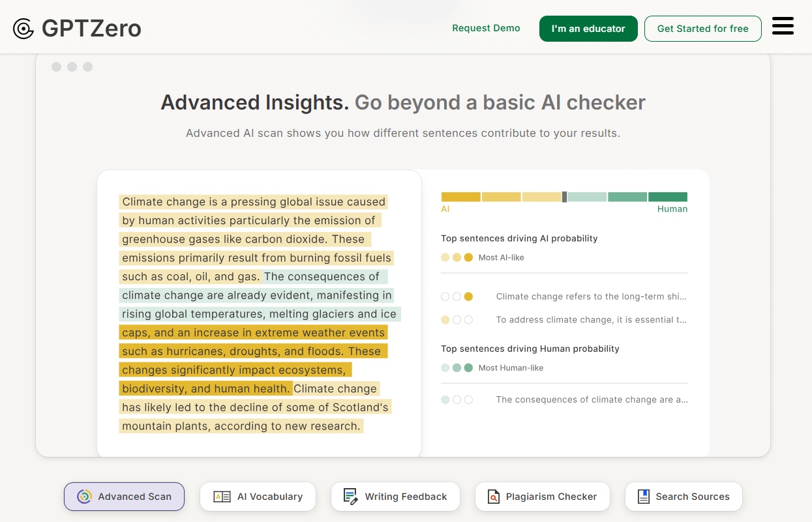The width and height of the screenshot is (812, 522).
Task: Select sentence 'The consequences of climate change are a...'
Action: point(592,399)
